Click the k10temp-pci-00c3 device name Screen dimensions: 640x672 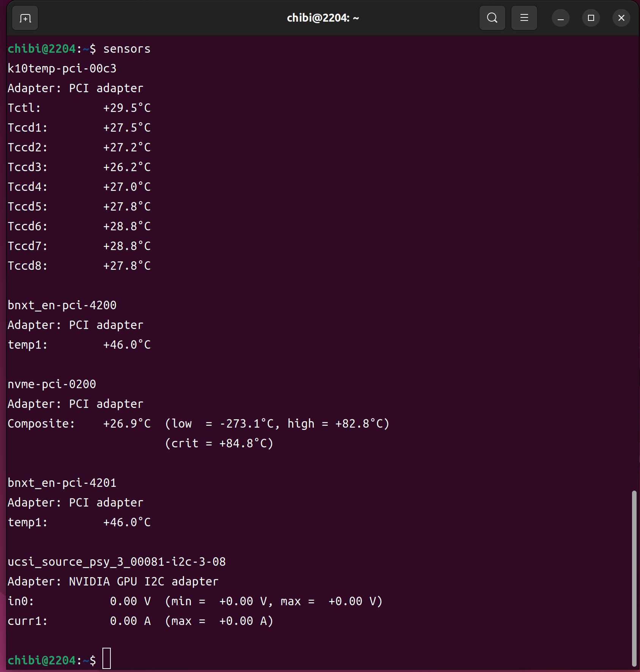click(x=62, y=69)
